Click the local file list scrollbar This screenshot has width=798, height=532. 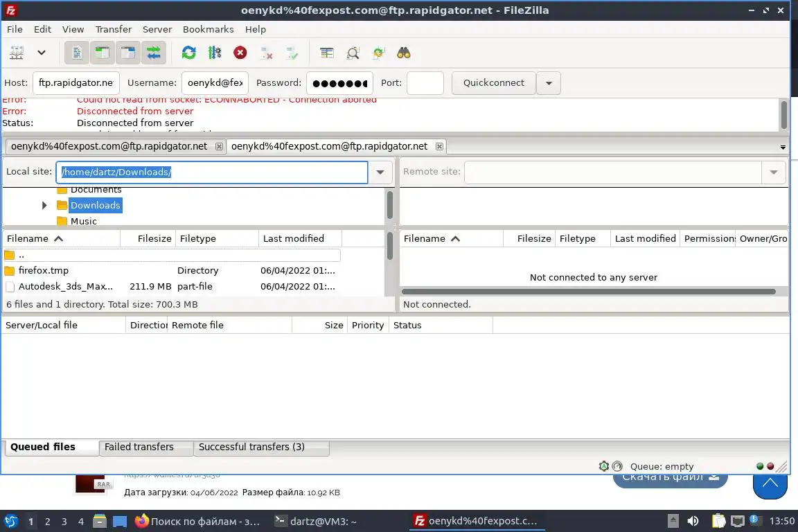(390, 247)
